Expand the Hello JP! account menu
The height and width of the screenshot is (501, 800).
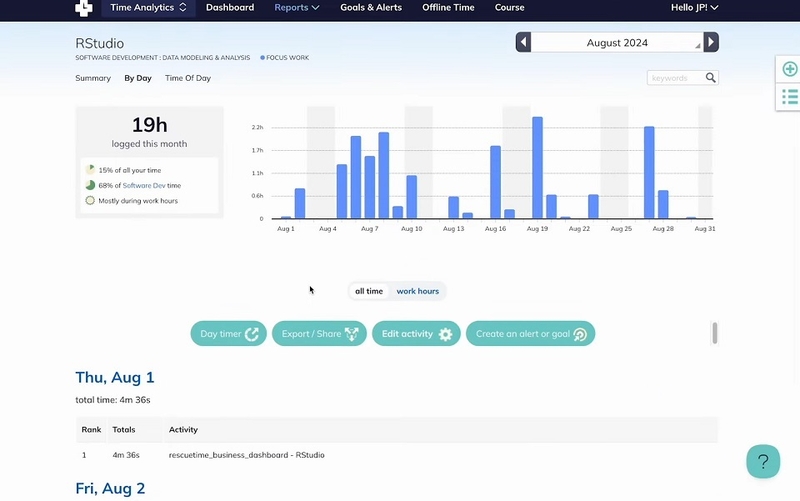click(694, 8)
